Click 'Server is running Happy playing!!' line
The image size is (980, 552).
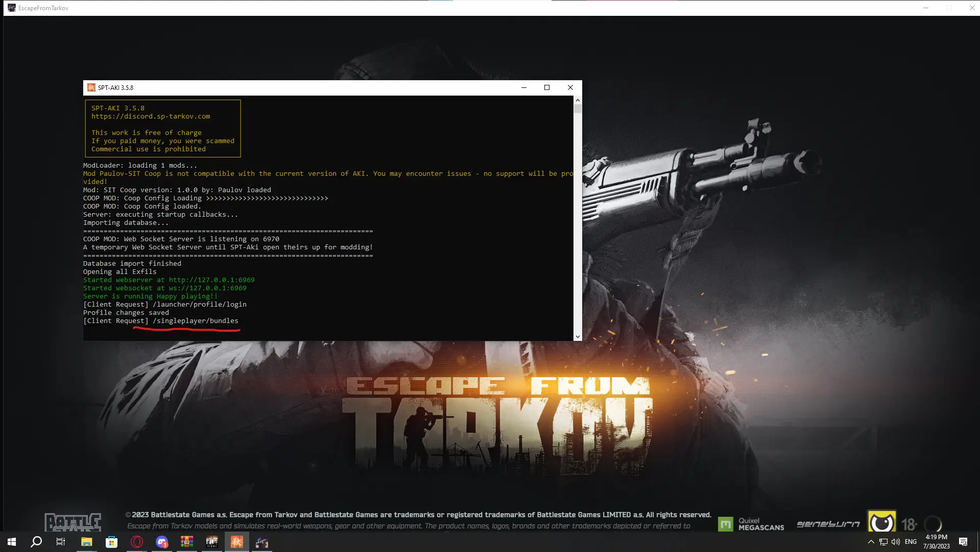pos(150,296)
